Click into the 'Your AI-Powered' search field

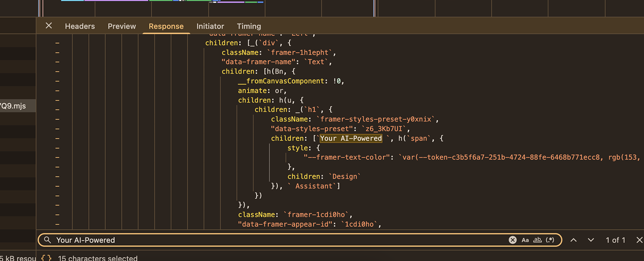coord(270,240)
